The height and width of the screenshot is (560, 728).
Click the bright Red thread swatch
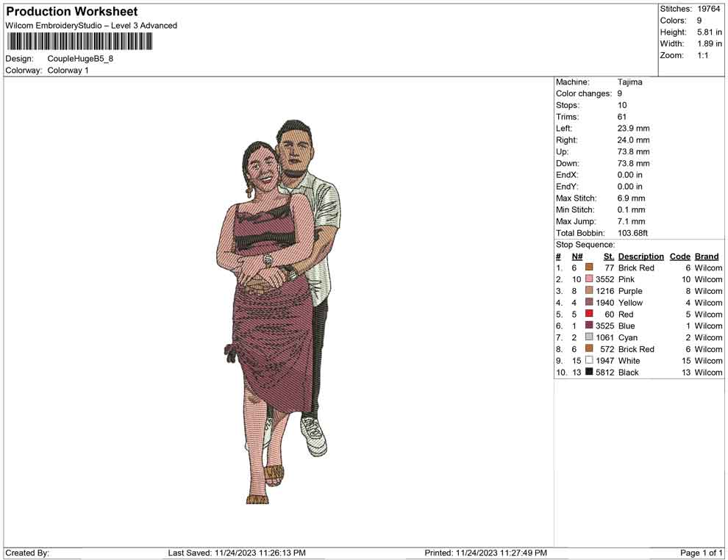click(589, 315)
